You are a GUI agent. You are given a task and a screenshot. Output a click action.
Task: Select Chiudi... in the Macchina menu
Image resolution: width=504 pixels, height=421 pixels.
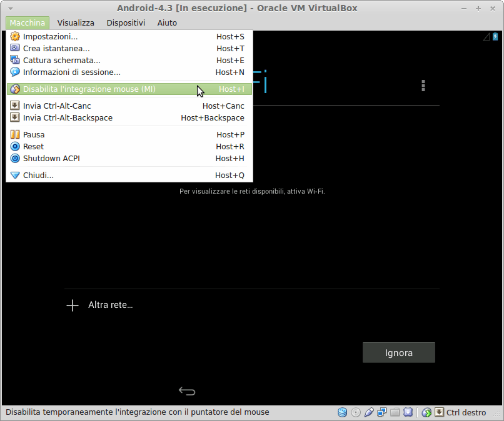(x=129, y=176)
